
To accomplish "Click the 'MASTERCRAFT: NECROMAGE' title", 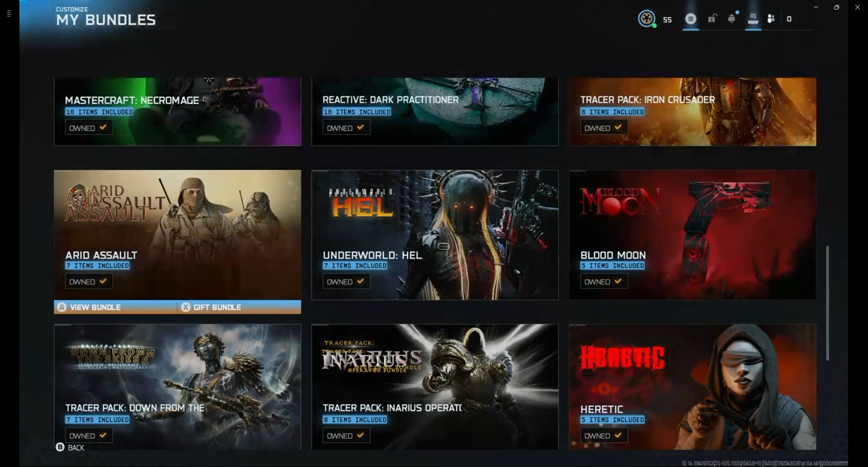I will click(132, 100).
